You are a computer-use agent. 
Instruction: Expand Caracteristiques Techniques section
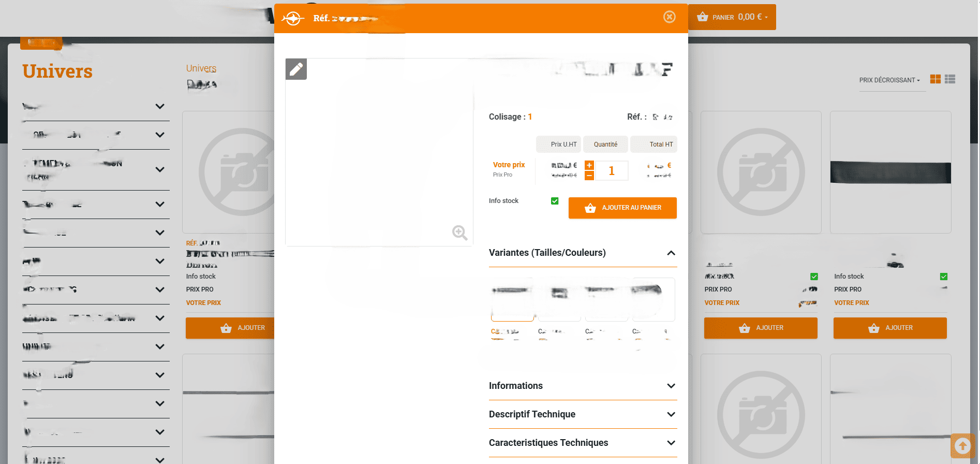coord(671,443)
